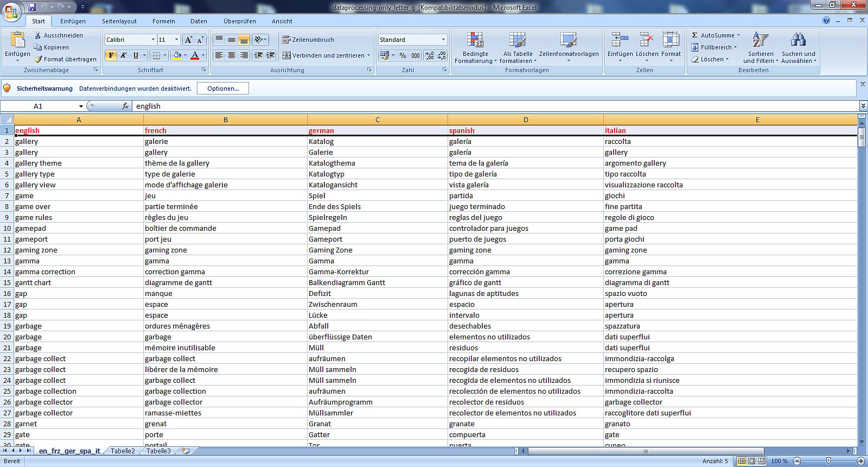Open Sortieren und Filtern menu
This screenshot has height=467, width=868.
(761, 47)
